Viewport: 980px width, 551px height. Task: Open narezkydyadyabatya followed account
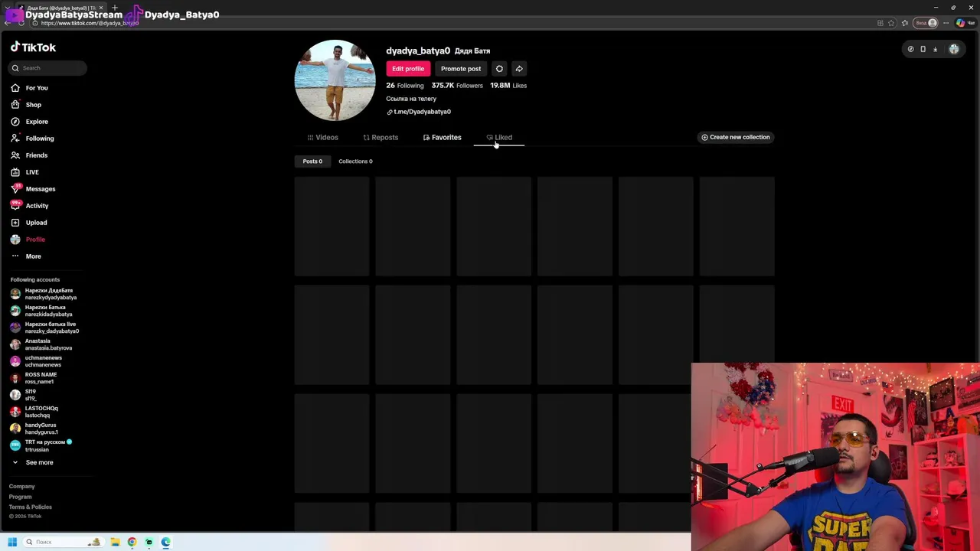(x=44, y=294)
